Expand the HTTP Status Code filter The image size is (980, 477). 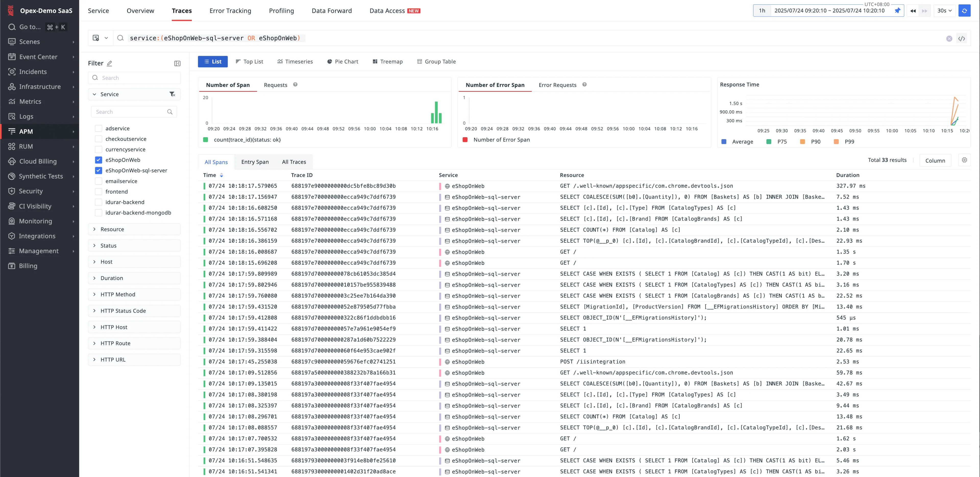[134, 311]
